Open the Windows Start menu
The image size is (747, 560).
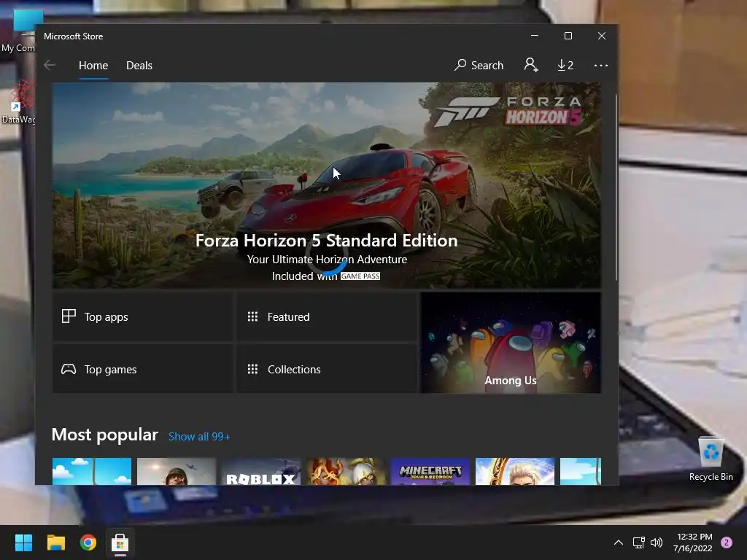point(23,542)
